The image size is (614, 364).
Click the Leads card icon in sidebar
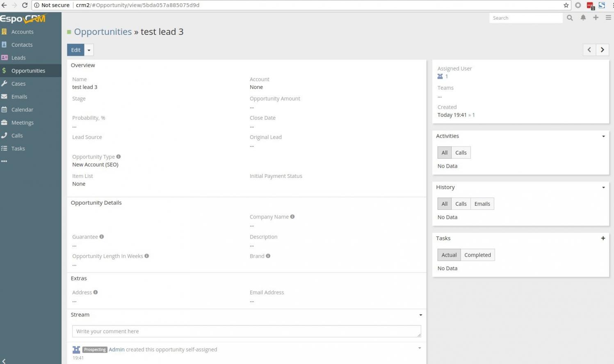coord(5,58)
